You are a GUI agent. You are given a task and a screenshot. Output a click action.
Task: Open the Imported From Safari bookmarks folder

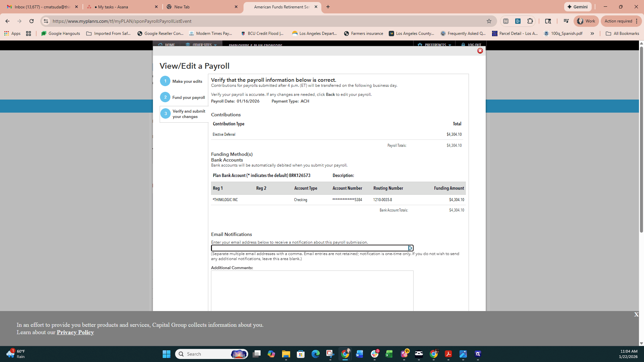(x=109, y=34)
